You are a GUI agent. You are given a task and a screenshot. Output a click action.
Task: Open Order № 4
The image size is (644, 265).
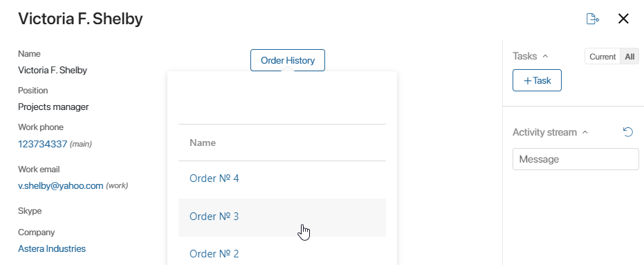coord(214,179)
